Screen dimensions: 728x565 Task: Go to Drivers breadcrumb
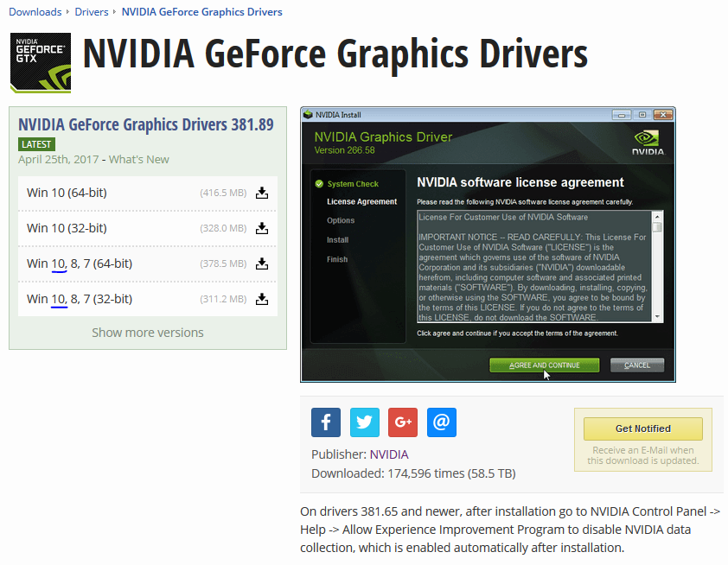click(x=92, y=11)
